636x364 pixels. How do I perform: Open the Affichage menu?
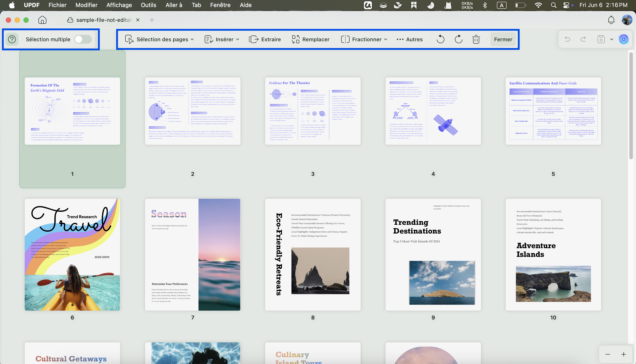(119, 5)
